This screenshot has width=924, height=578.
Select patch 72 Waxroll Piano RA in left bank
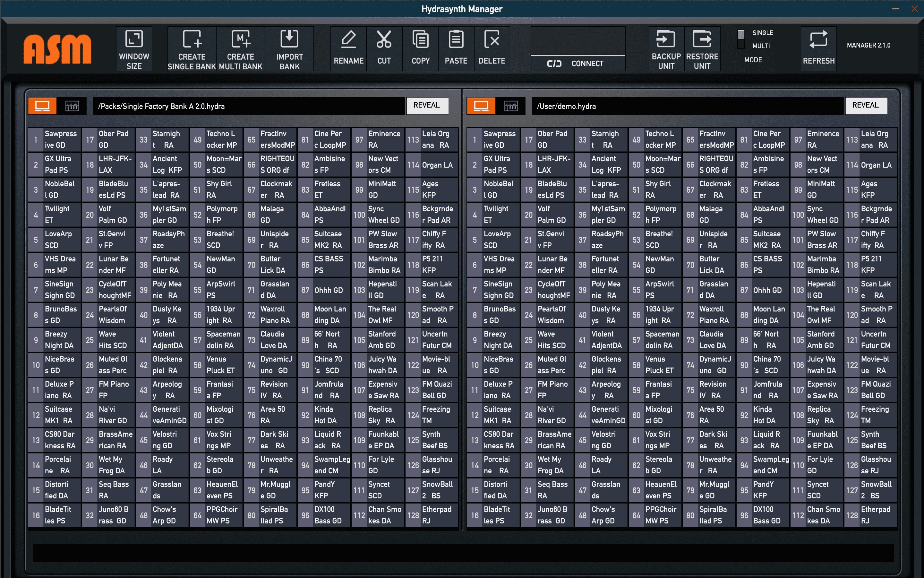pyautogui.click(x=270, y=315)
